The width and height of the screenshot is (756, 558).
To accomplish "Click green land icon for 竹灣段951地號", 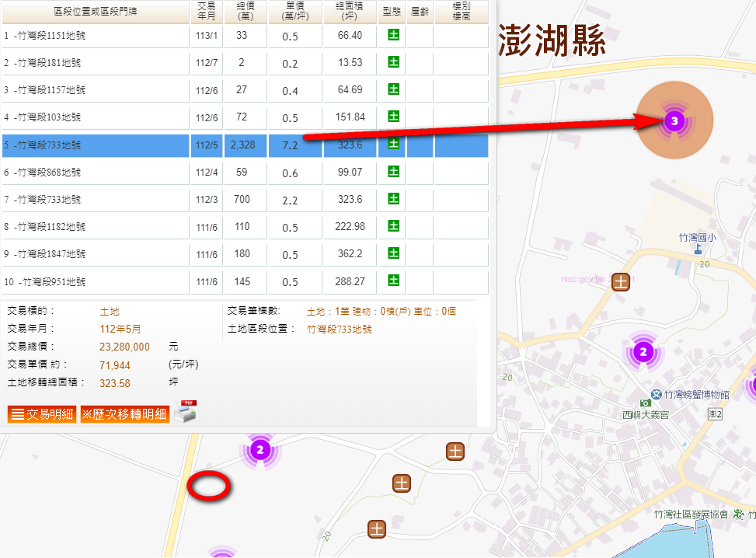I will point(393,281).
